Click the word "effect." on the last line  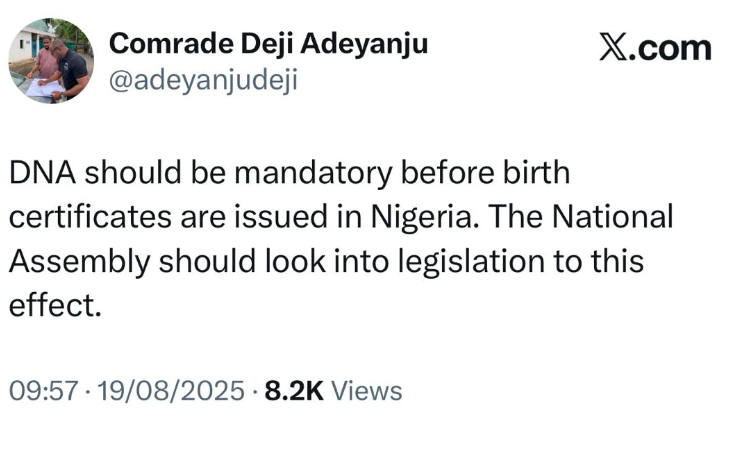tap(56, 304)
